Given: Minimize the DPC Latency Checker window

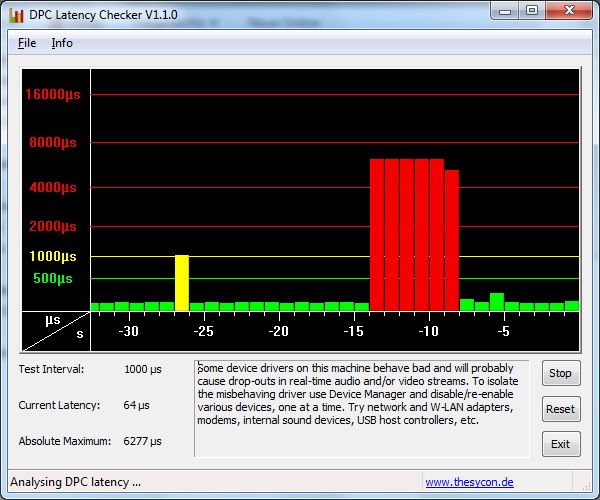Looking at the screenshot, I should click(x=505, y=11).
